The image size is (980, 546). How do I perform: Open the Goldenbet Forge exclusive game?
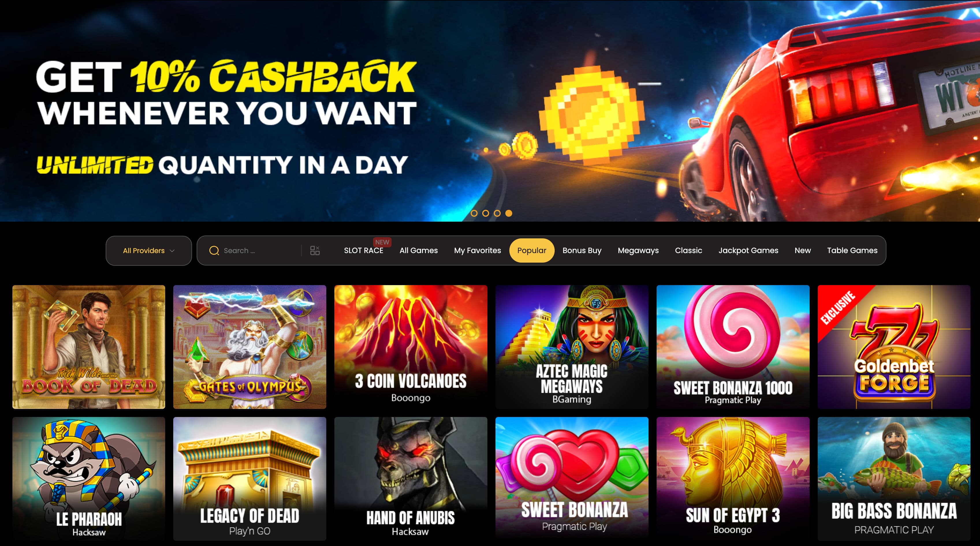(894, 347)
